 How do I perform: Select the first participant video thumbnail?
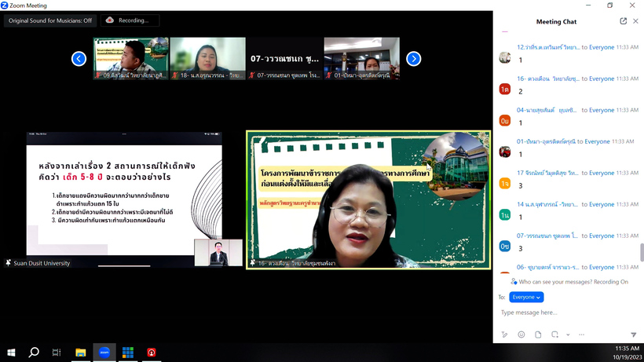click(130, 58)
